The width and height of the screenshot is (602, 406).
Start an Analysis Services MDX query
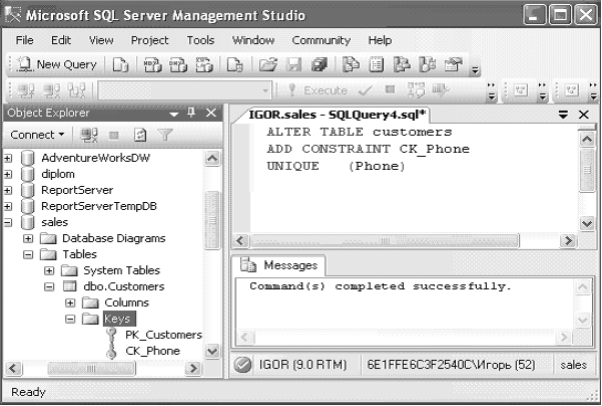[x=152, y=65]
